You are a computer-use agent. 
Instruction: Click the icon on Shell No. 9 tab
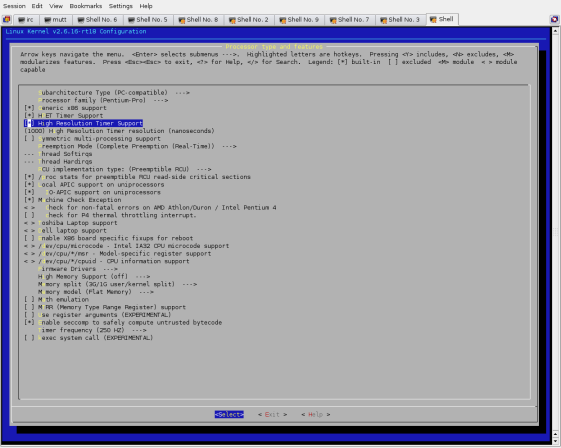283,20
